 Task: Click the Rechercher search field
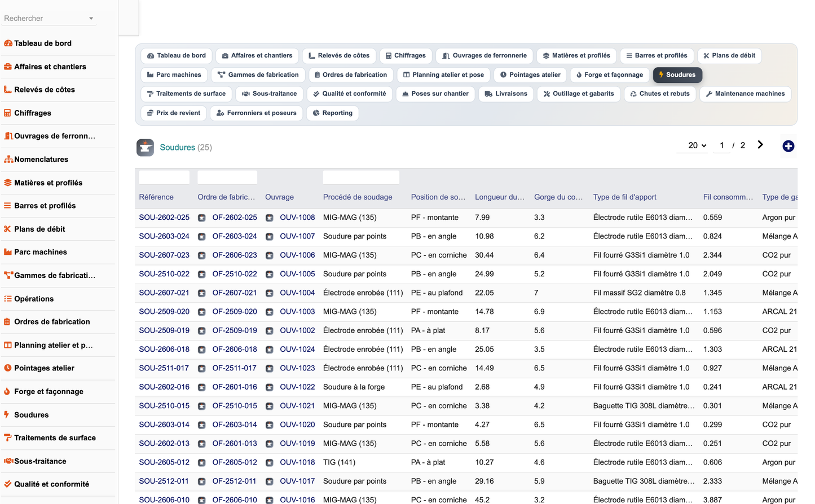(x=45, y=19)
